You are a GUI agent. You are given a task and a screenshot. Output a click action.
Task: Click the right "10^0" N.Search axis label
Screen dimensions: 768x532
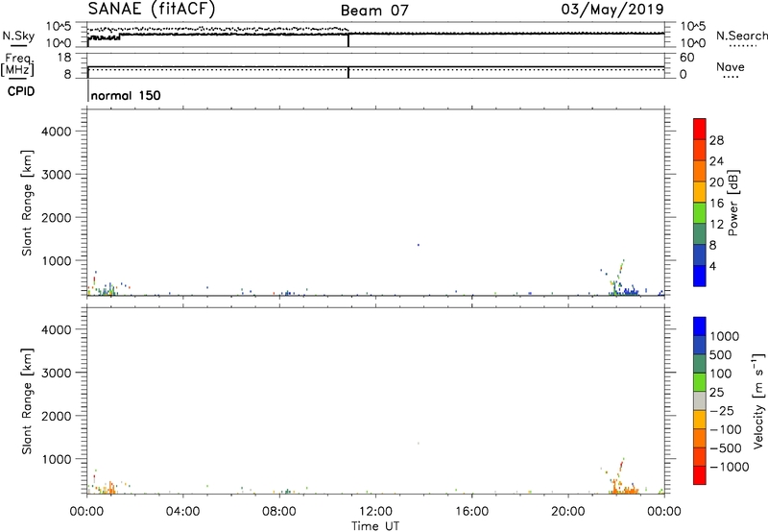click(693, 43)
